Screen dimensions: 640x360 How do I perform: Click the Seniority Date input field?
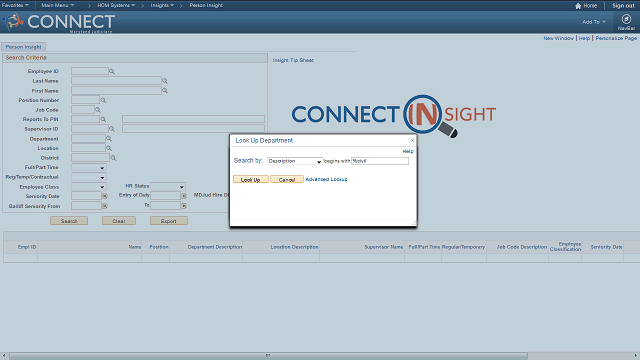coord(87,196)
